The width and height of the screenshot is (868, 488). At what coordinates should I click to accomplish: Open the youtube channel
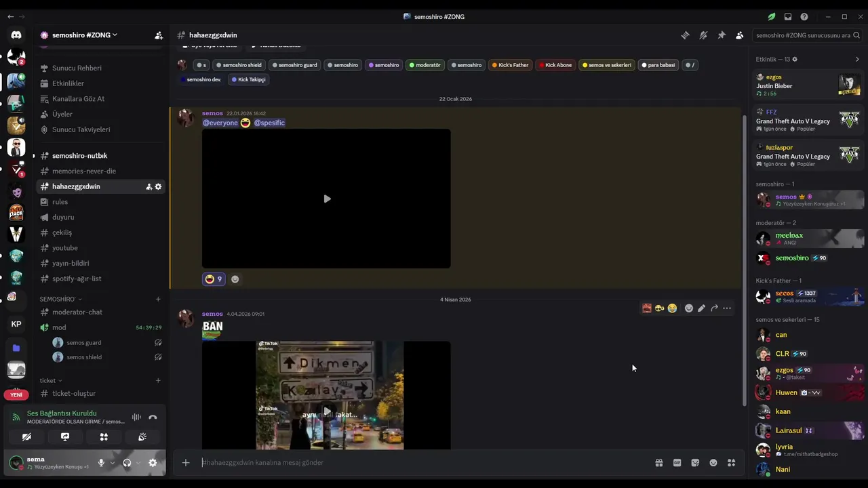(100, 248)
